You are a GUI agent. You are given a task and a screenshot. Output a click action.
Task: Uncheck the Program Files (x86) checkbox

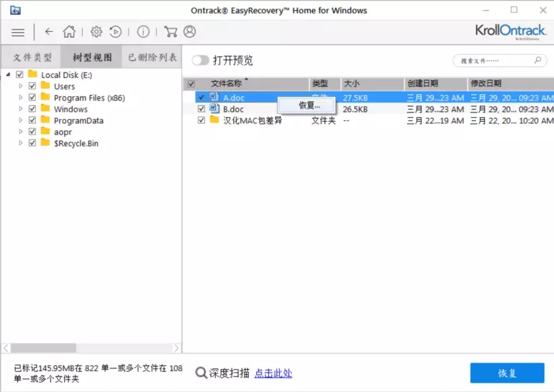[x=32, y=97]
